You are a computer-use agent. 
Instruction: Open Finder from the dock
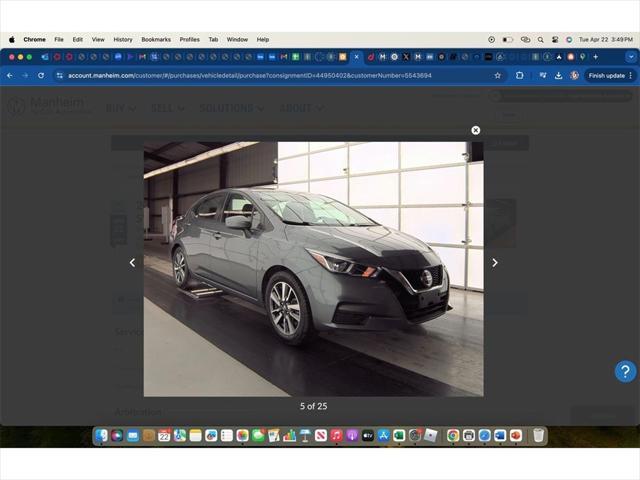click(x=101, y=436)
